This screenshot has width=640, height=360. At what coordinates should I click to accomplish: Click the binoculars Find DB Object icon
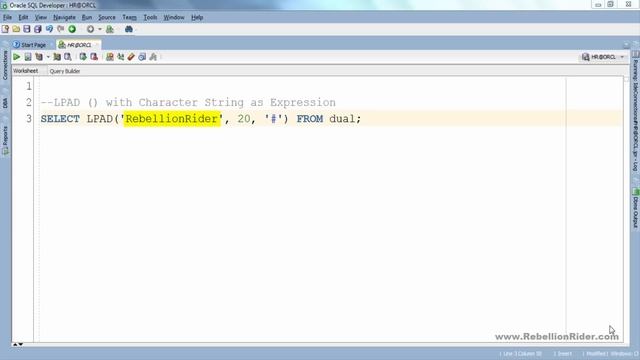pos(129,29)
